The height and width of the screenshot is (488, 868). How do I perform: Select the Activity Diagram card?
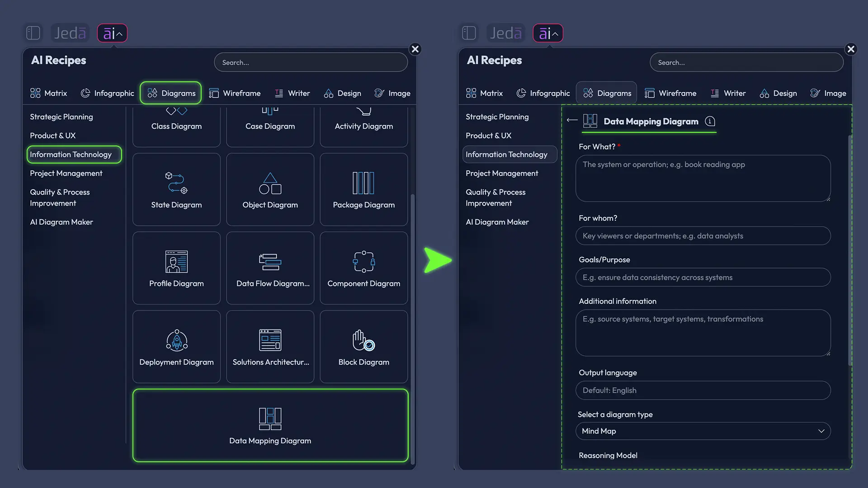(364, 126)
